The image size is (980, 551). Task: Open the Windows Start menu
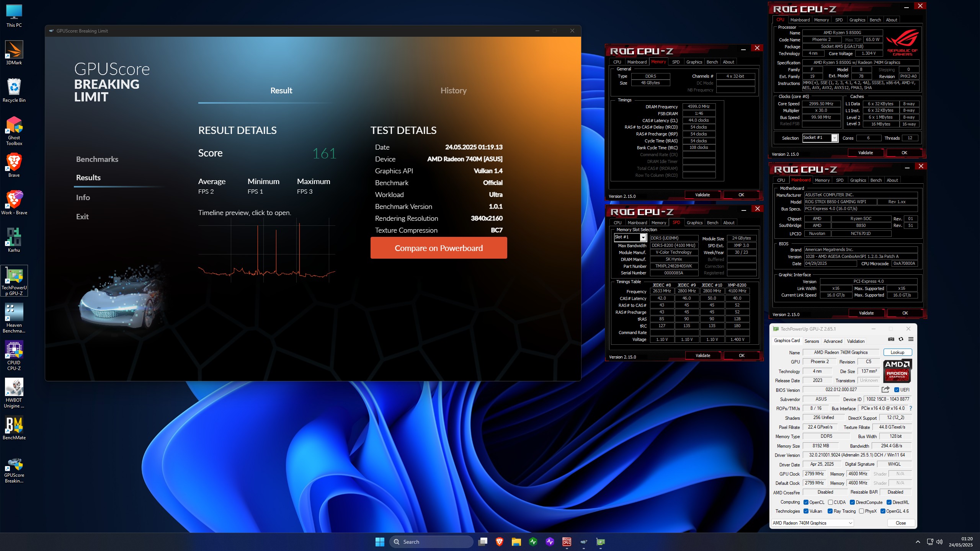380,542
